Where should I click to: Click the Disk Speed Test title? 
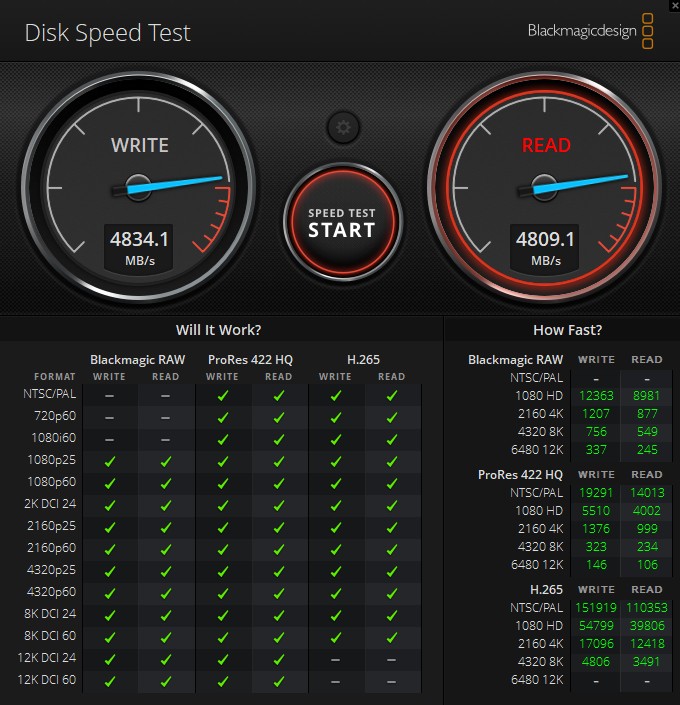click(107, 33)
